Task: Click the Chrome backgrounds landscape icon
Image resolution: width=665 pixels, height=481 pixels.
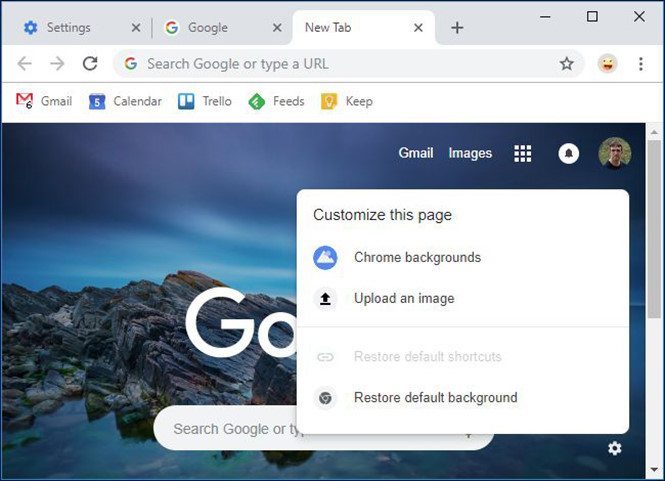Action: click(x=325, y=257)
